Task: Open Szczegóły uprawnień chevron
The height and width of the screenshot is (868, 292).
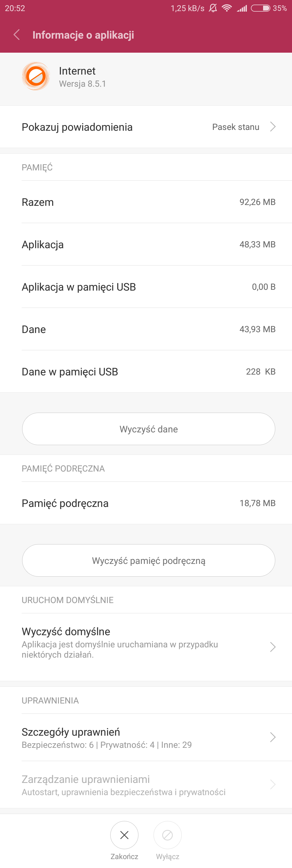Action: tap(273, 737)
